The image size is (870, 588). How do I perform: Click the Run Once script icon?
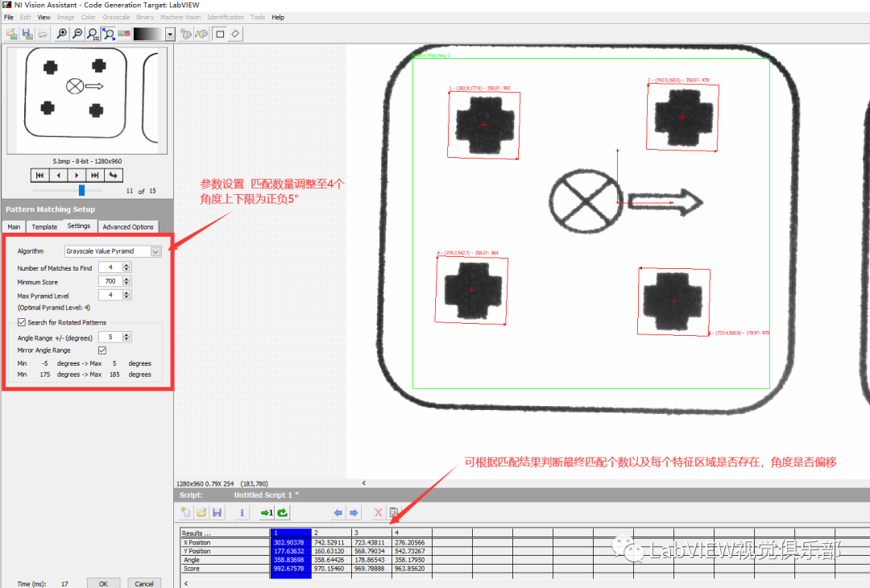(266, 512)
